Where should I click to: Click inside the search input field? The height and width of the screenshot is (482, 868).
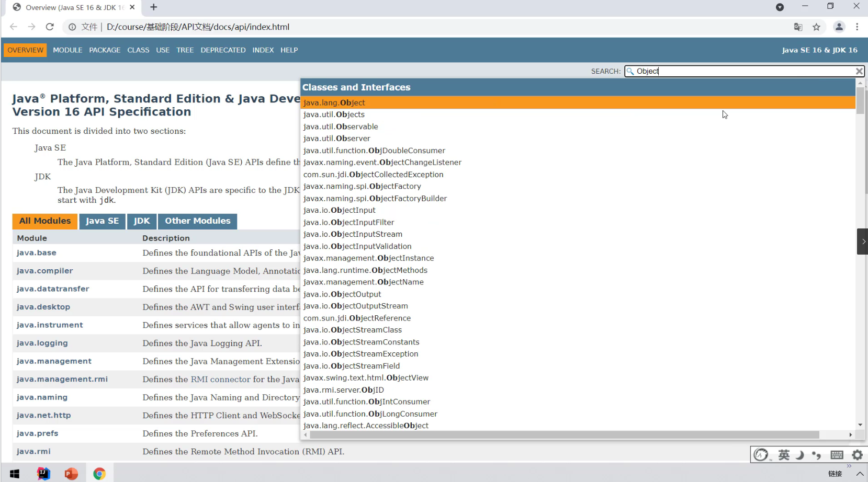pyautogui.click(x=744, y=71)
